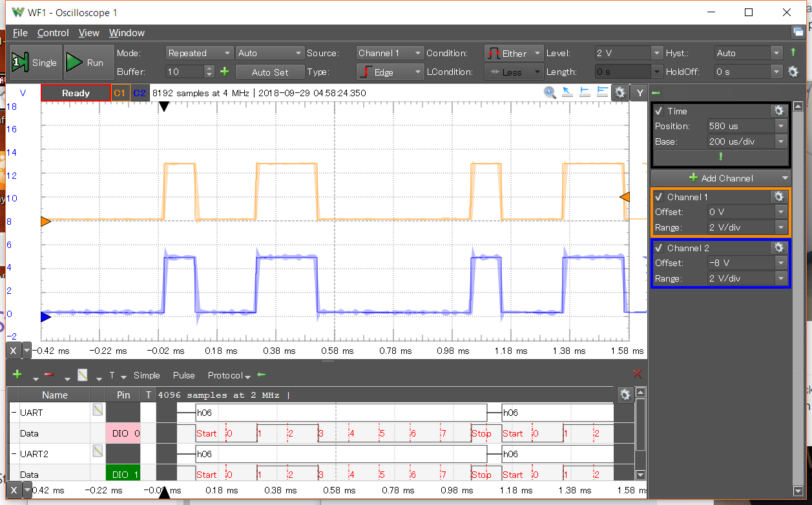
Task: Open the Channel 1 gear settings
Action: [x=778, y=196]
